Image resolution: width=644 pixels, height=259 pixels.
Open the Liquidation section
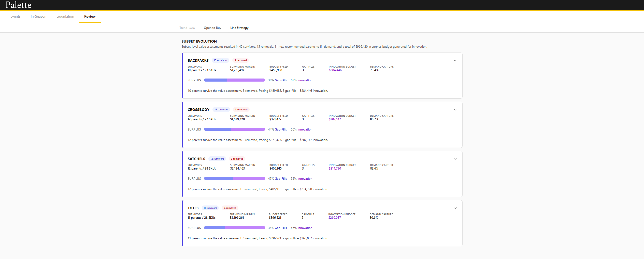[x=65, y=16]
